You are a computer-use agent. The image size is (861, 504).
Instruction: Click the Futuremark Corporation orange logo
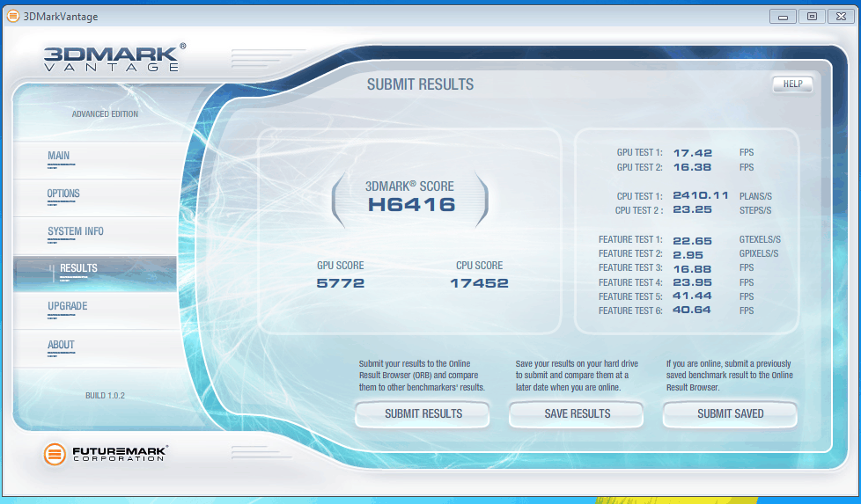click(55, 455)
